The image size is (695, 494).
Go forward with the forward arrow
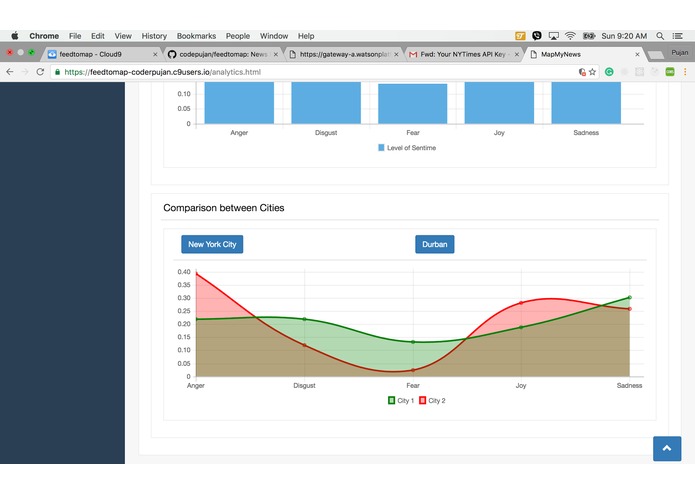(x=25, y=72)
